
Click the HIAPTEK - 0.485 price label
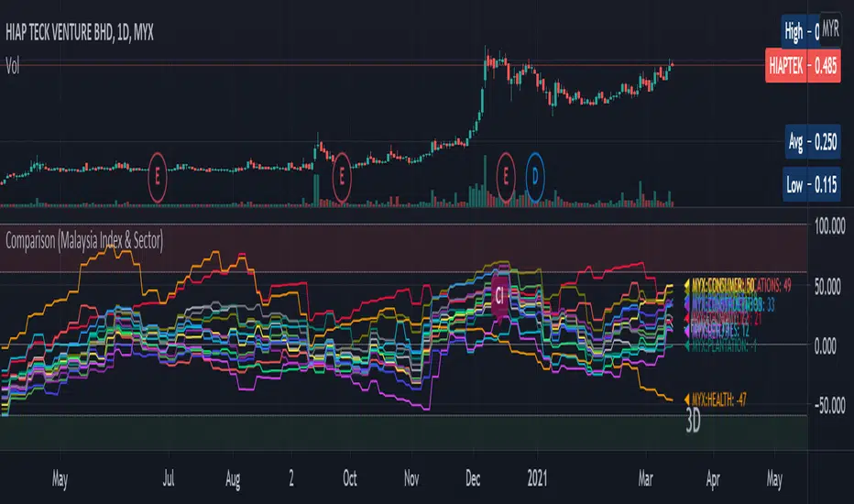[x=803, y=66]
